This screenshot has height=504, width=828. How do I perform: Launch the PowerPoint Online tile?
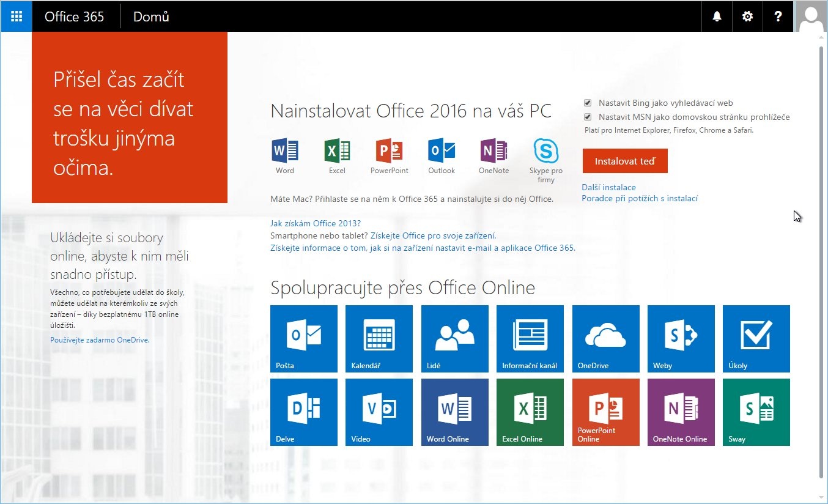click(606, 412)
